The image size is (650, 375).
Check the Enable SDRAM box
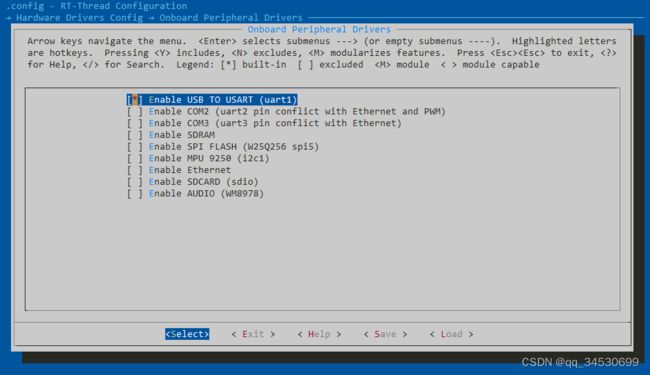(135, 135)
